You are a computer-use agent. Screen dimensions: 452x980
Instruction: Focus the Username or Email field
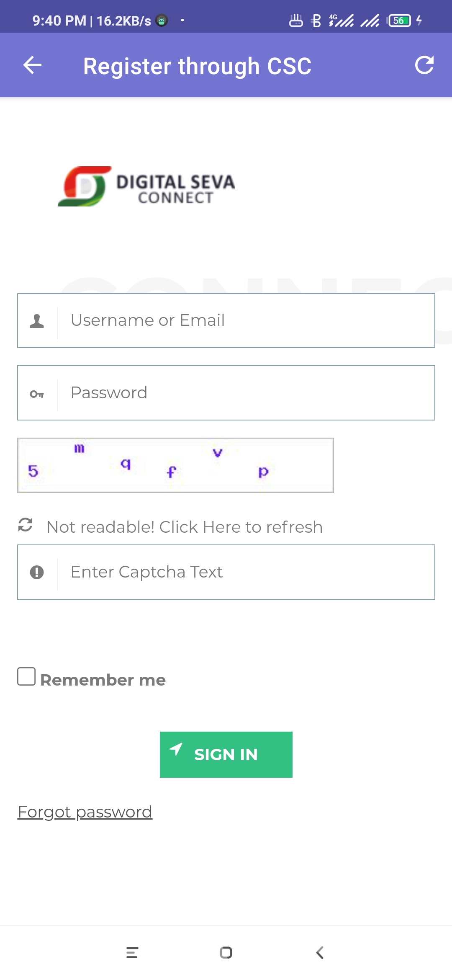pos(226,321)
